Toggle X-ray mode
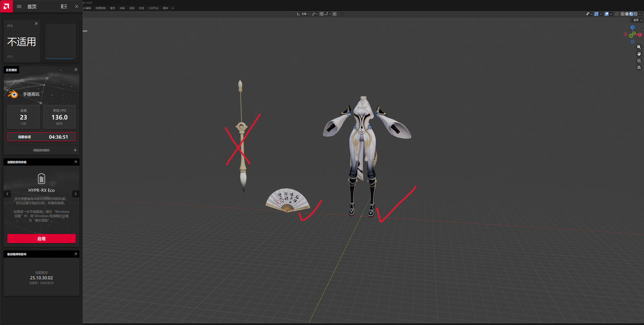Viewport: 644px width, 325px height. coord(617,14)
